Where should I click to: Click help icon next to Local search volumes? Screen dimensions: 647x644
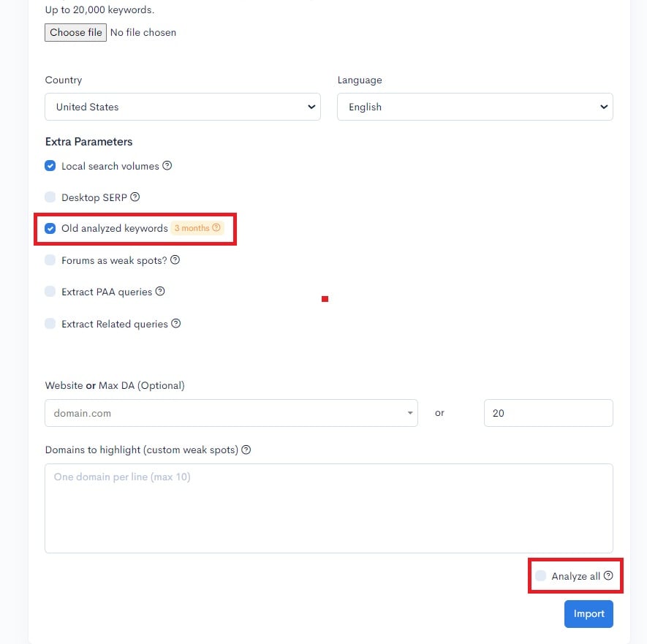(x=167, y=166)
